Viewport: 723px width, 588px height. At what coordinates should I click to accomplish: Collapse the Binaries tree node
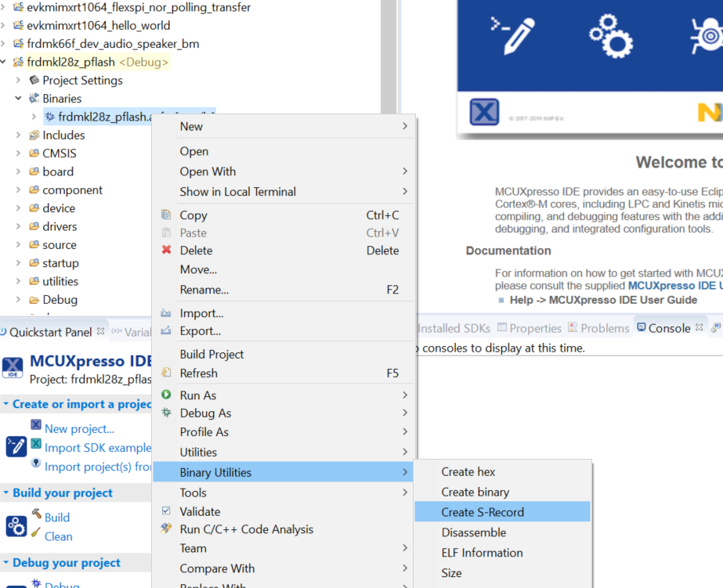(x=19, y=98)
